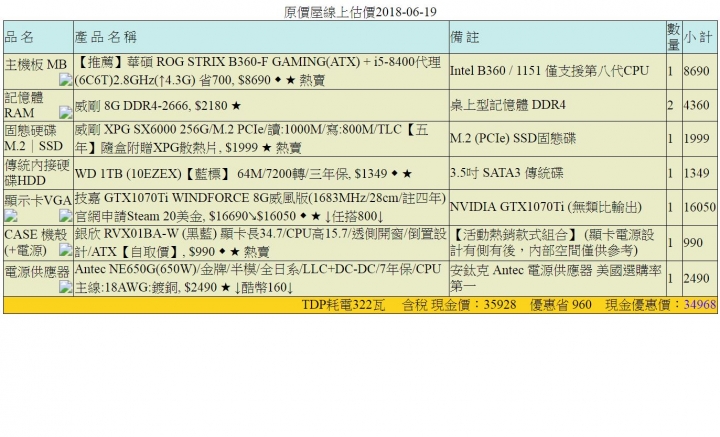
Task: Click the 活動熱銷款式組合 note cell
Action: [557, 243]
